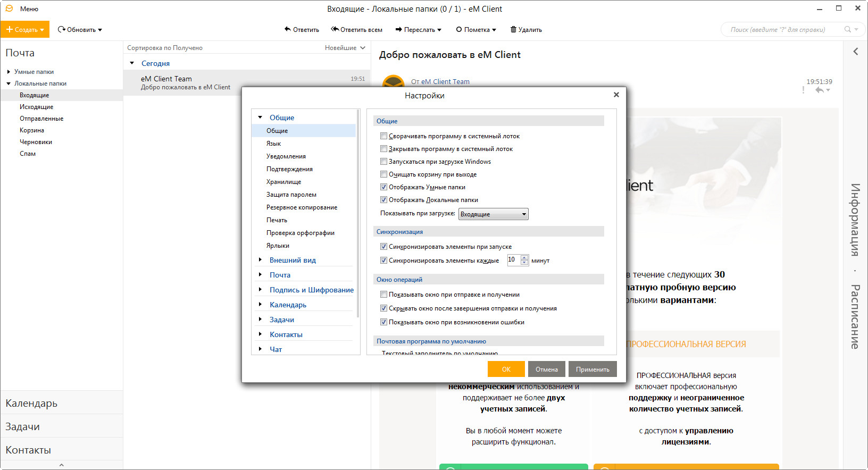Enable Запускаться при загрузке Windows
This screenshot has width=868, height=470.
(383, 162)
